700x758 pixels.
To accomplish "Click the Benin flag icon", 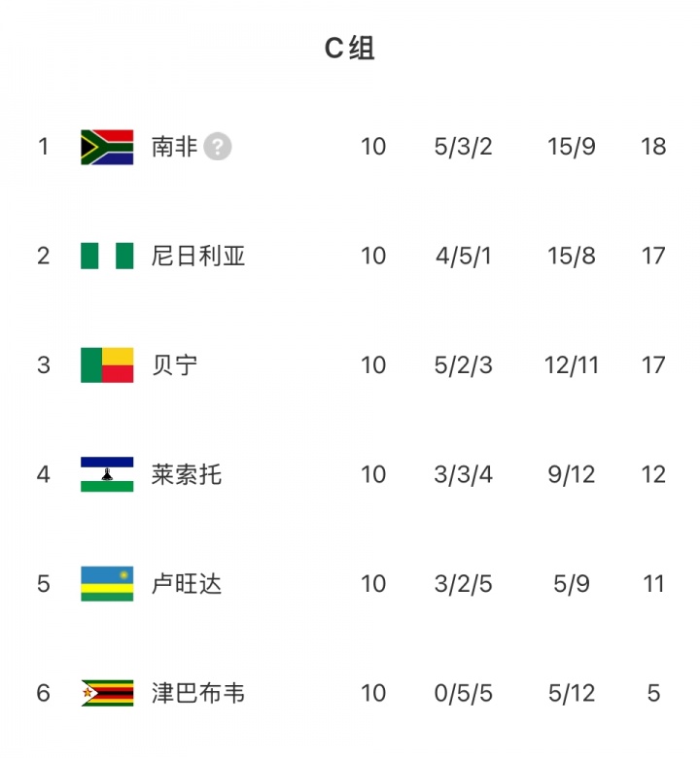I will point(107,365).
